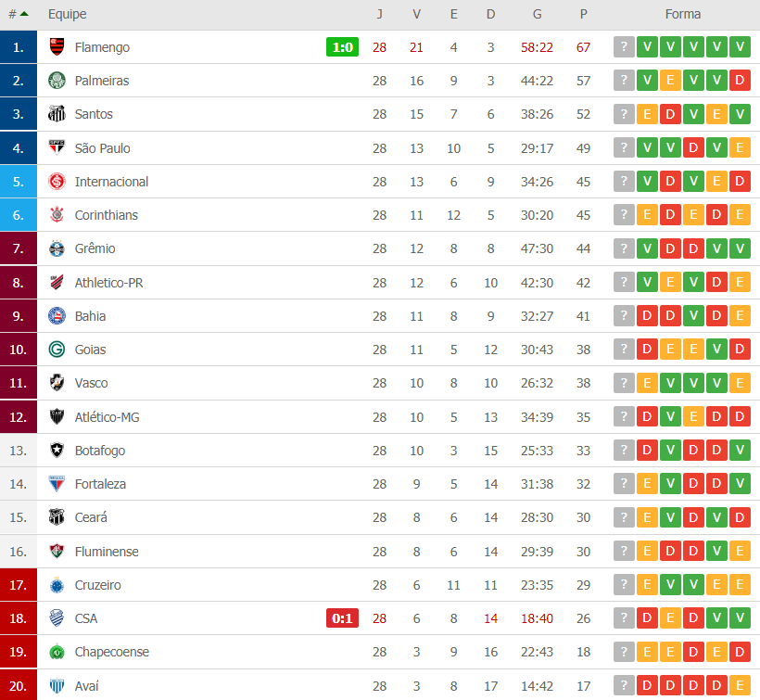Screen dimensions: 760x700
Task: Sort table by the P points column
Action: click(x=583, y=14)
